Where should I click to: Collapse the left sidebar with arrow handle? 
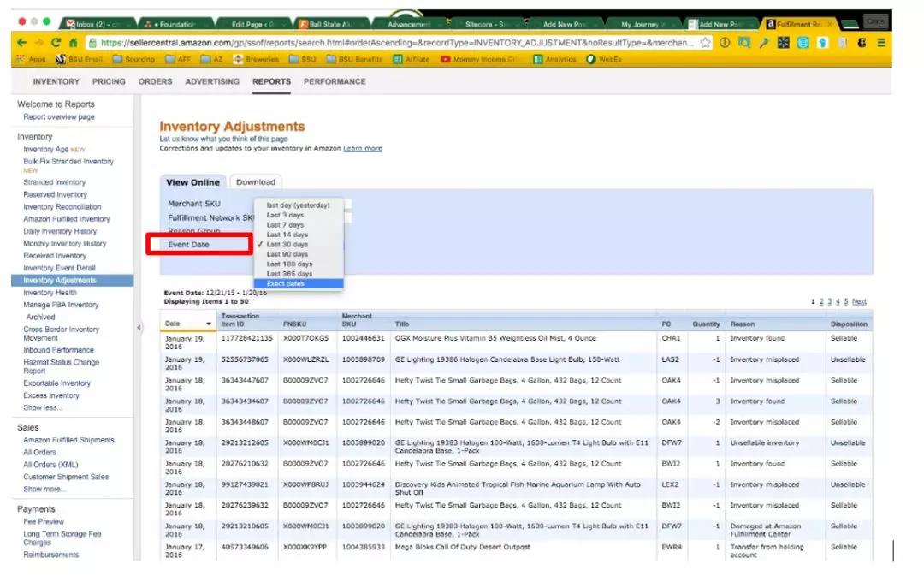139,327
